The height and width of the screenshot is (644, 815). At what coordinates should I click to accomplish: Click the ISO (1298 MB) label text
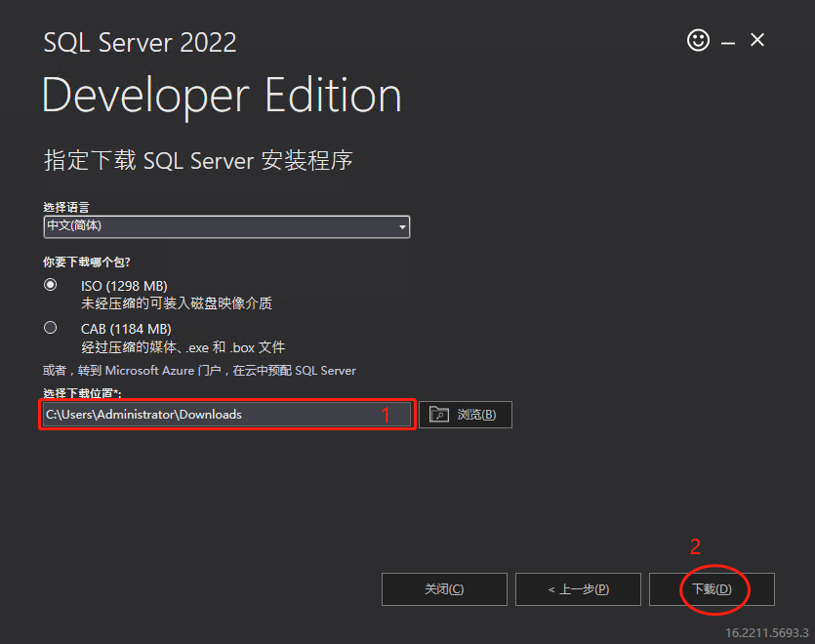[124, 286]
